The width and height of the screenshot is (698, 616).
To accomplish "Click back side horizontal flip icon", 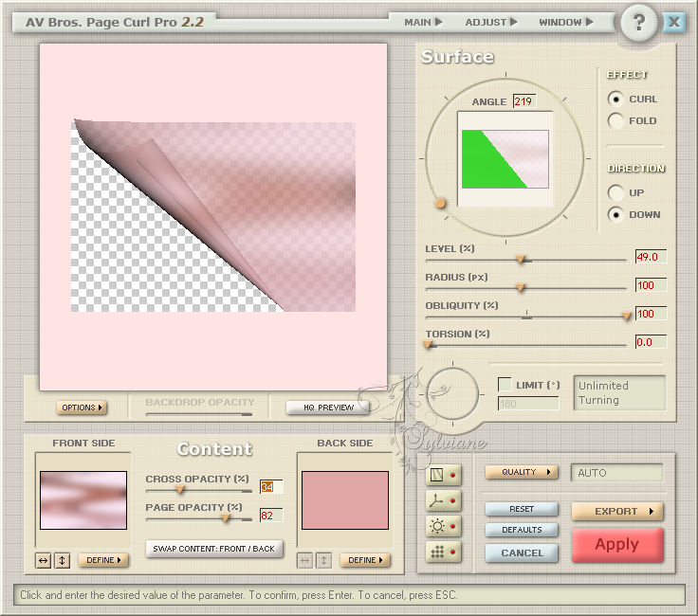I will click(x=305, y=560).
